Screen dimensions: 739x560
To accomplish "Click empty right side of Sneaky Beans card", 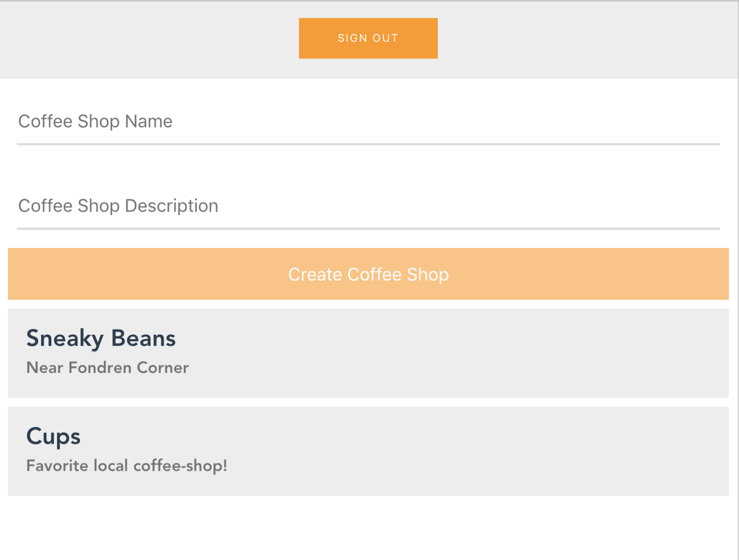I will pyautogui.click(x=585, y=353).
